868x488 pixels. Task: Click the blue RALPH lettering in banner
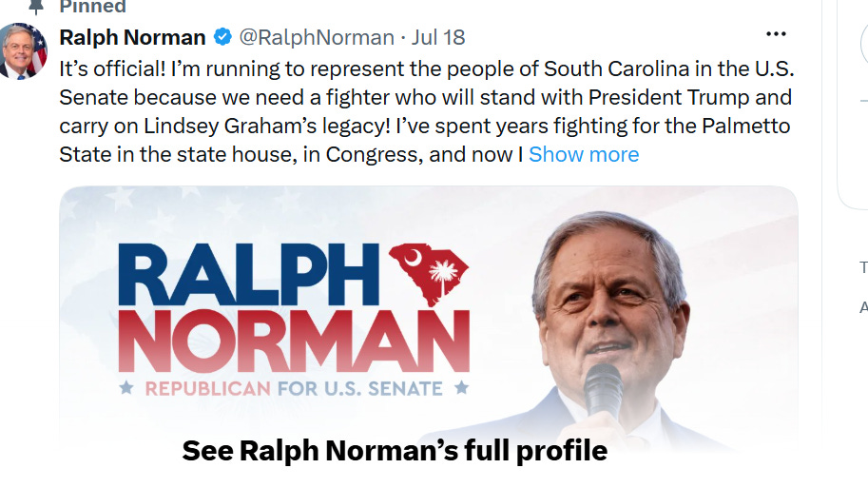point(248,275)
